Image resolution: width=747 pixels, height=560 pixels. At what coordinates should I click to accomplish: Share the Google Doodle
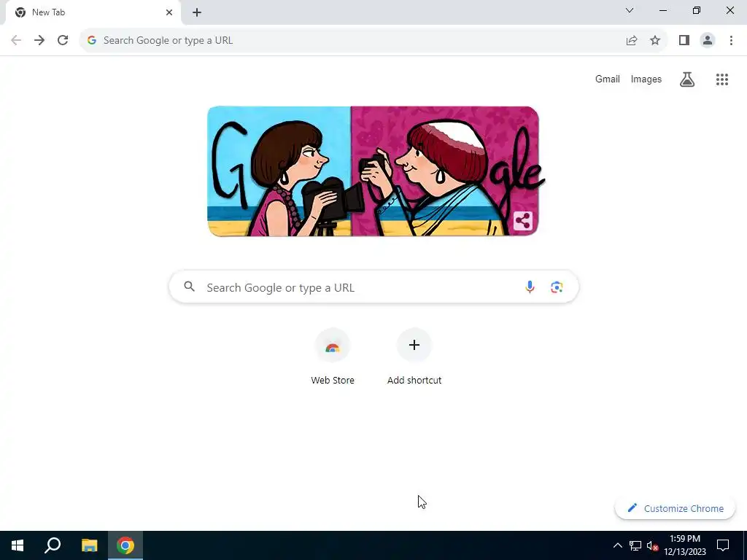522,221
